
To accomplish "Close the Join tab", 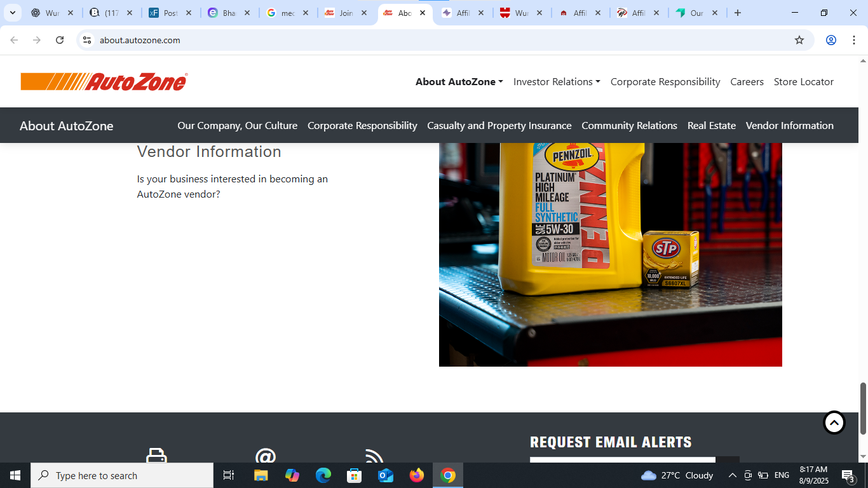I will (x=363, y=13).
